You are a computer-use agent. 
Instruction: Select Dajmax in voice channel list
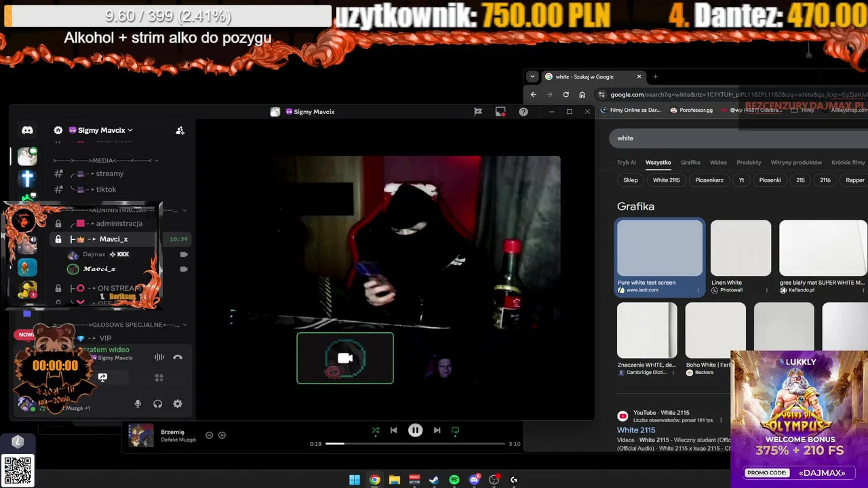coord(94,254)
